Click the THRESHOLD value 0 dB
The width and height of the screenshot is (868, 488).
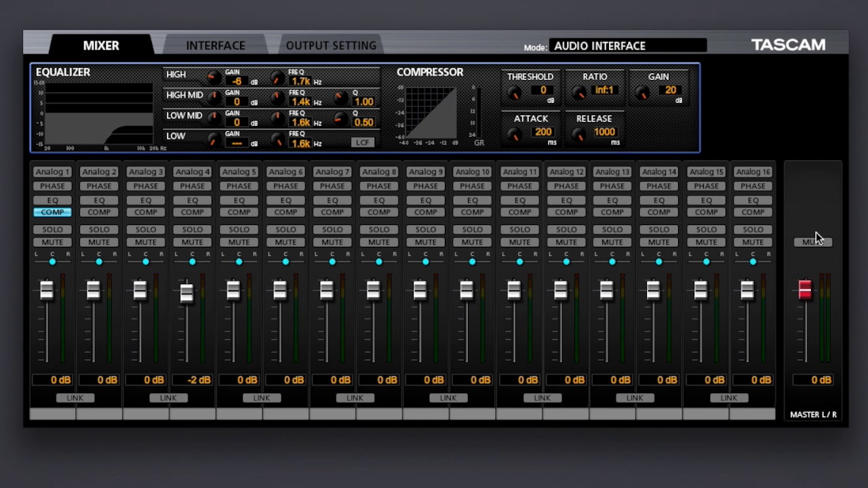(542, 90)
